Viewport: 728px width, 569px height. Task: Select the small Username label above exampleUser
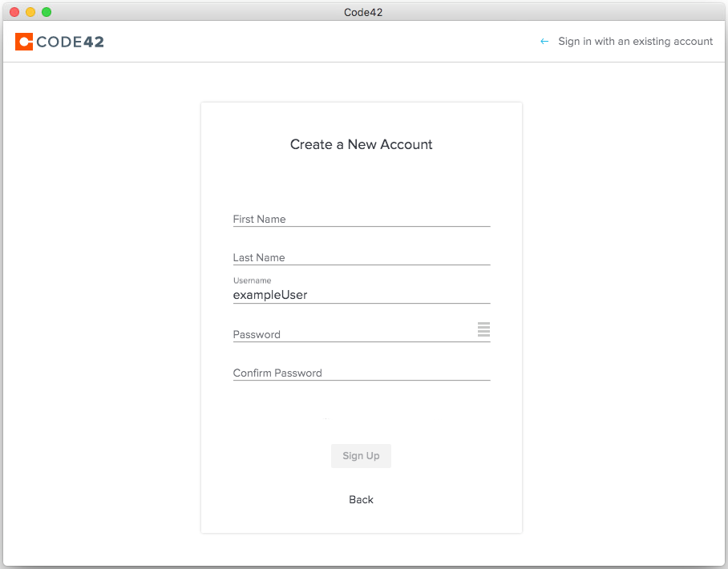tap(252, 280)
